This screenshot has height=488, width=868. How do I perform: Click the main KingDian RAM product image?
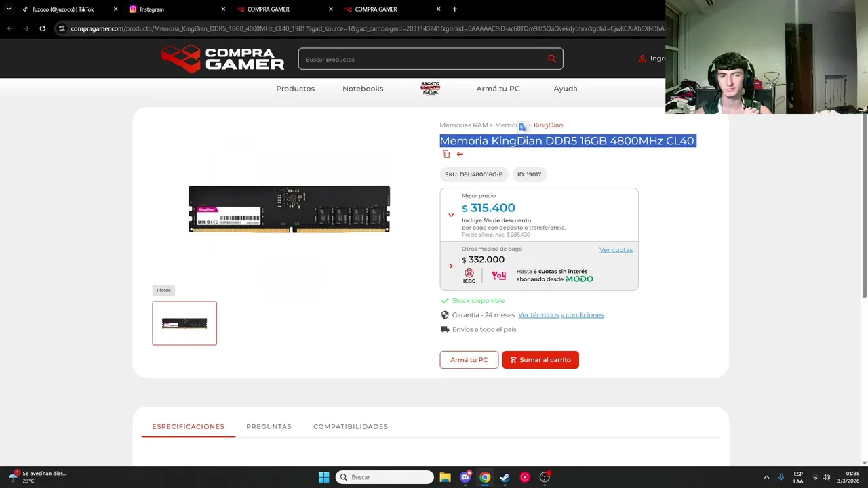point(289,209)
